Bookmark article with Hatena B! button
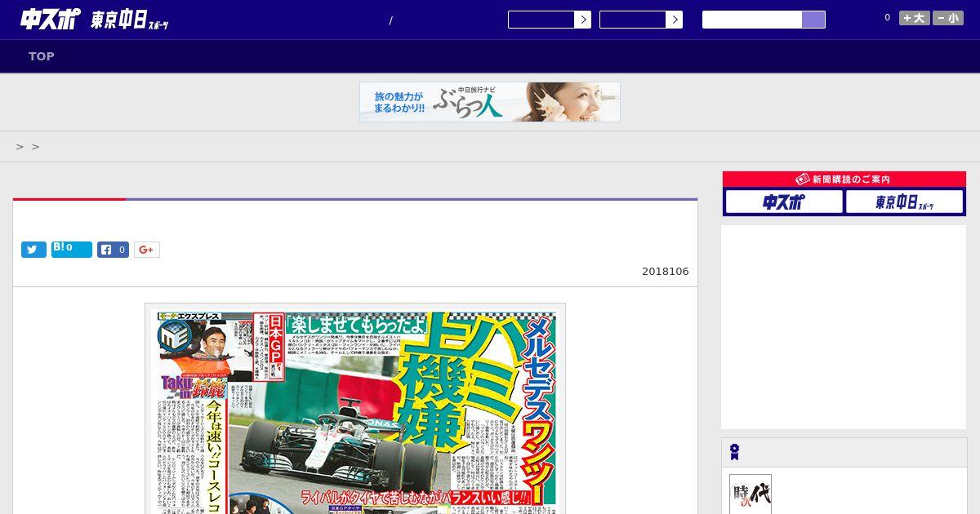 (72, 250)
